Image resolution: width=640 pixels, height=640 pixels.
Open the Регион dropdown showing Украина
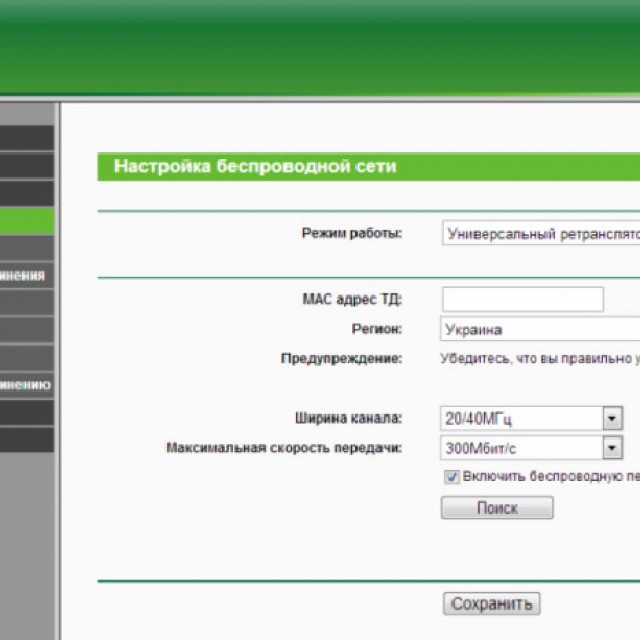(540, 329)
